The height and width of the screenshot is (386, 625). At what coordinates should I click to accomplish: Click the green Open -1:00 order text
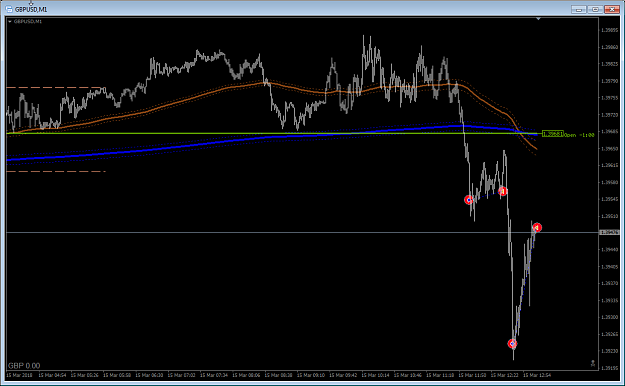click(579, 135)
